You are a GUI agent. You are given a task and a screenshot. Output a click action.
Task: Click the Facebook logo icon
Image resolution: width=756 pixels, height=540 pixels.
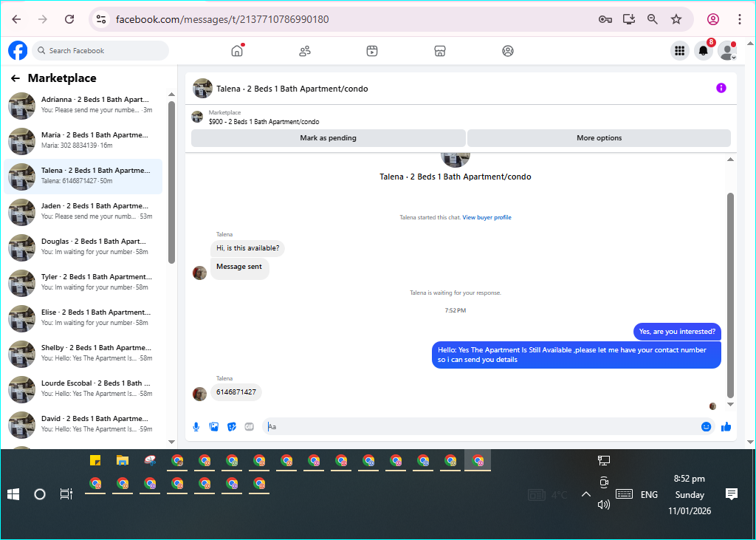tap(18, 50)
